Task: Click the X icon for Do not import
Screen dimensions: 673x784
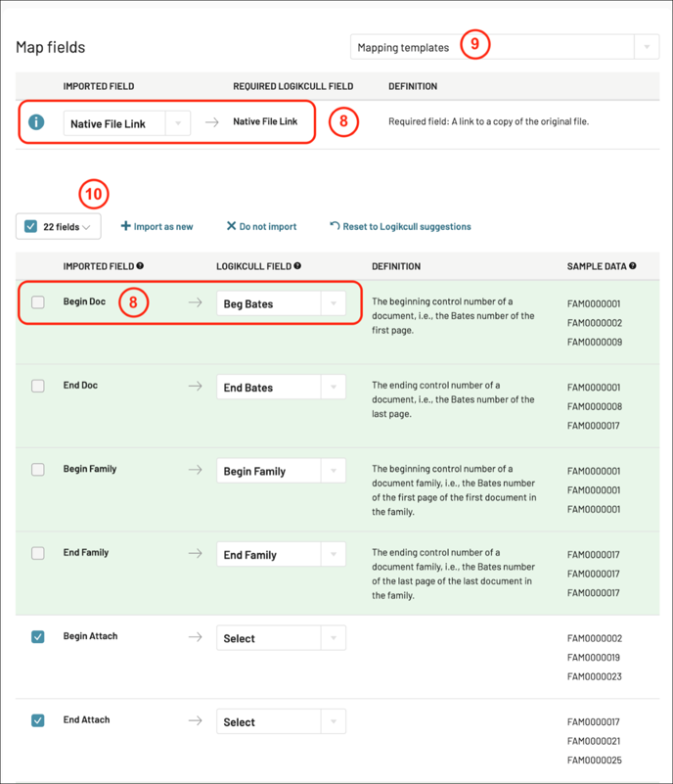Action: (231, 226)
